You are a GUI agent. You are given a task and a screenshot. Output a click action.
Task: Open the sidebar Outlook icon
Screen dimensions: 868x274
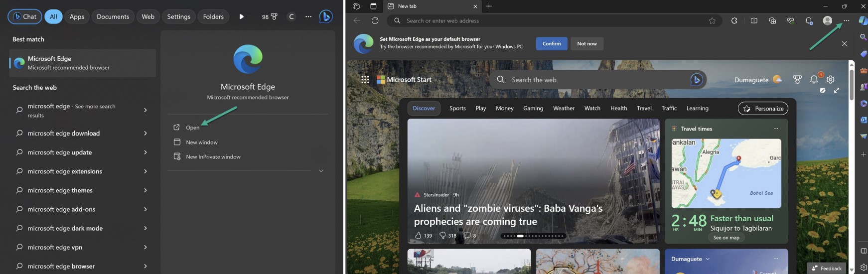(x=864, y=120)
